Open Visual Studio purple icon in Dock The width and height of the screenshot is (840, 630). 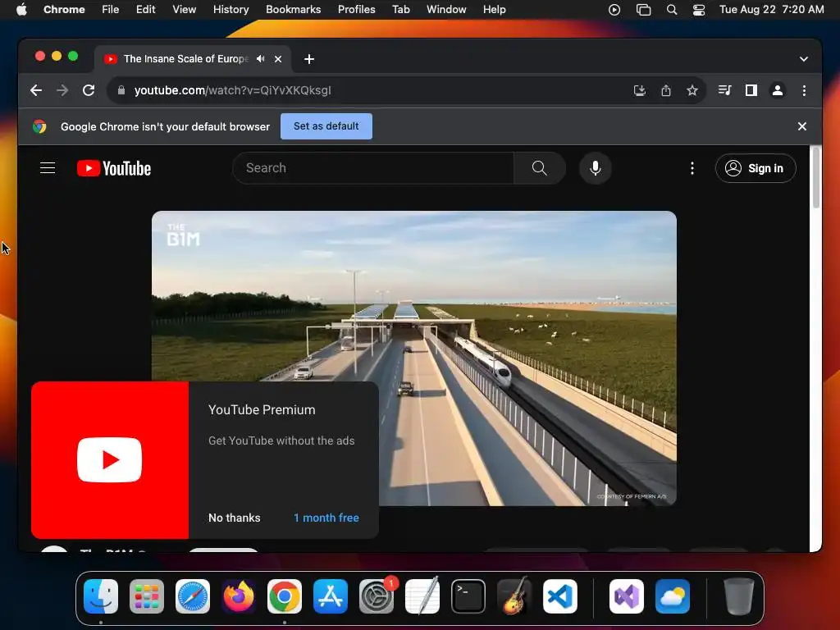627,596
